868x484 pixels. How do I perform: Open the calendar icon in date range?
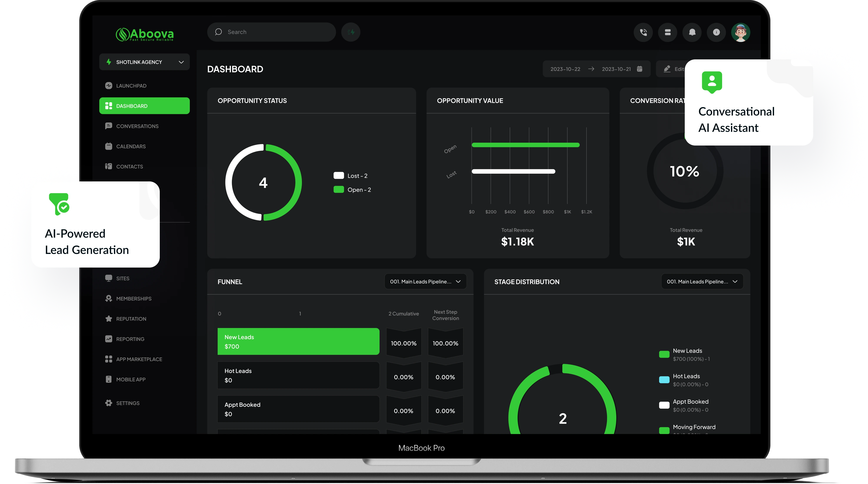tap(640, 69)
